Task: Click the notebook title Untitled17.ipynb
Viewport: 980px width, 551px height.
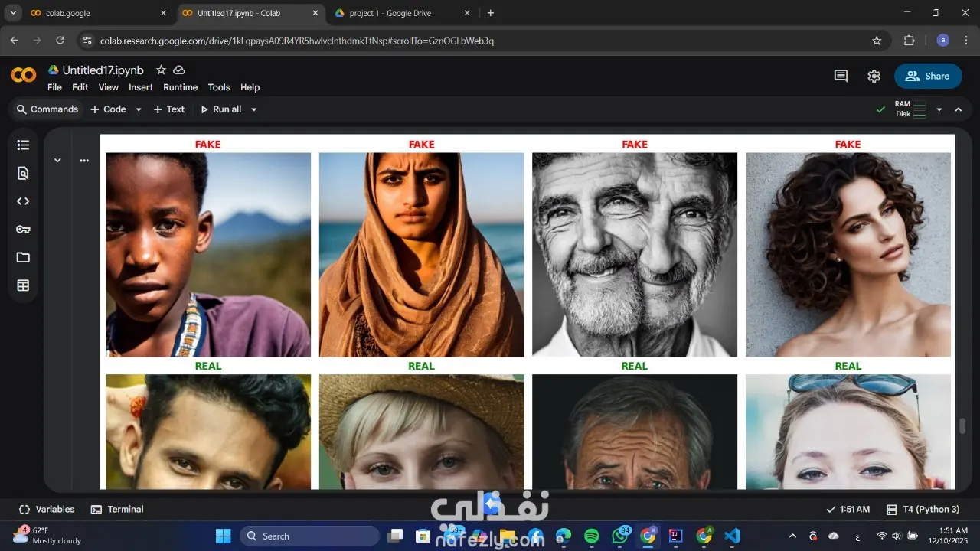Action: (x=103, y=70)
